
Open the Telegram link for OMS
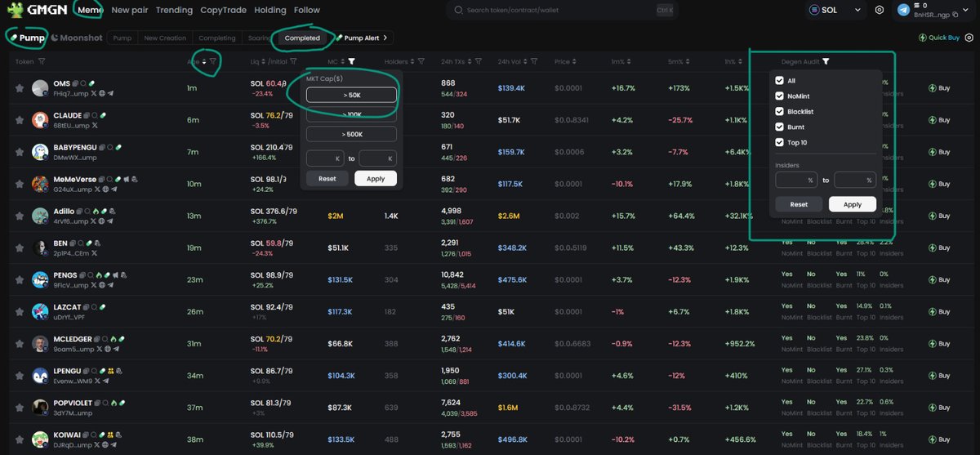coord(110,94)
